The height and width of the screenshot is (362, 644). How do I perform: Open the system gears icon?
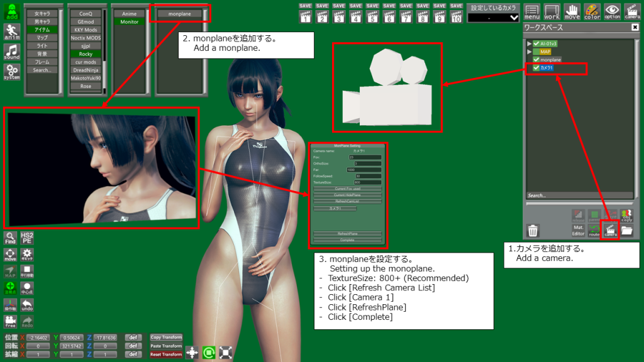pyautogui.click(x=11, y=72)
